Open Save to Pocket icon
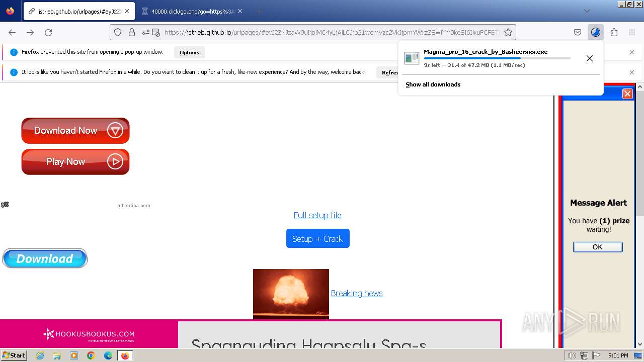This screenshot has height=362, width=644. tap(578, 32)
